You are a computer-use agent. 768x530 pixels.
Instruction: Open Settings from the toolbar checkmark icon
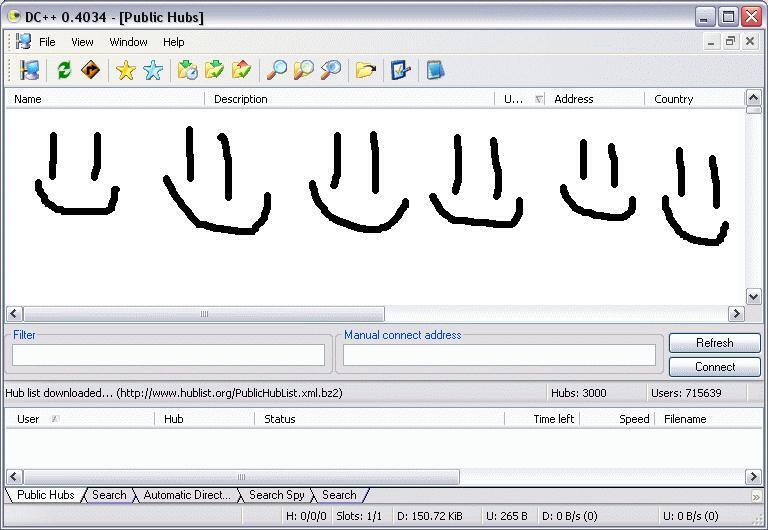click(x=401, y=70)
